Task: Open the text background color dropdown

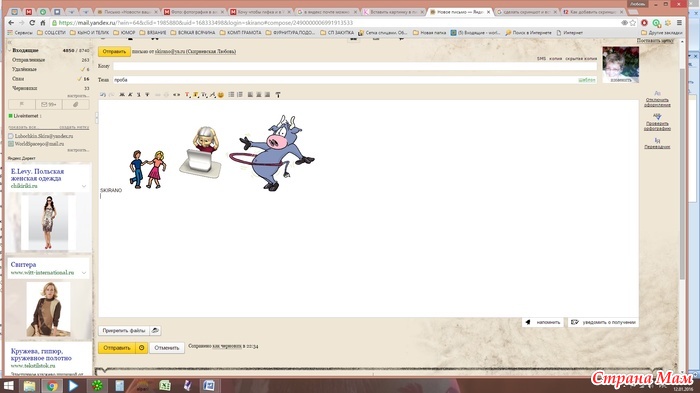Action: pyautogui.click(x=196, y=95)
